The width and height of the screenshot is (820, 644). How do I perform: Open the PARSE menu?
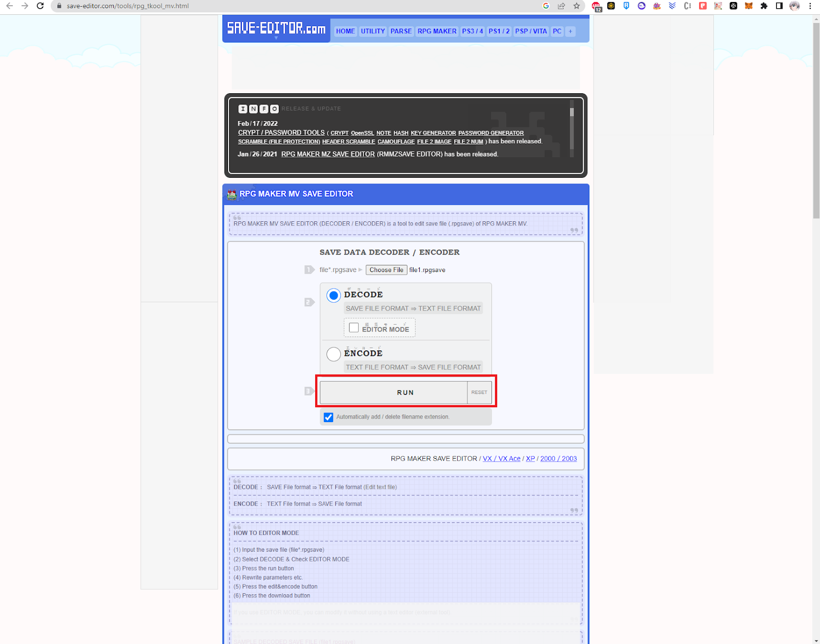click(401, 31)
